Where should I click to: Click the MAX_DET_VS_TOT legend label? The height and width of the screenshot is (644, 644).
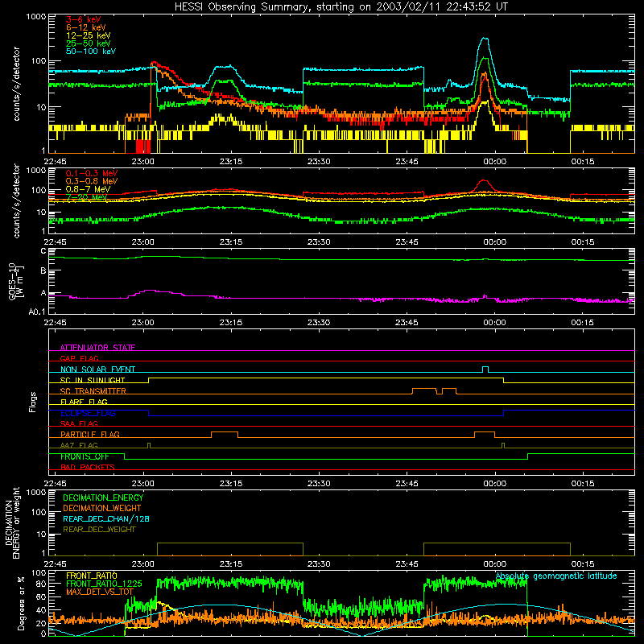(100, 592)
